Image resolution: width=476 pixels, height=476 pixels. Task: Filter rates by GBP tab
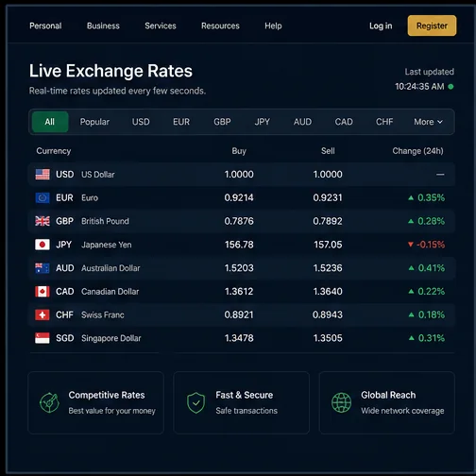coord(222,122)
